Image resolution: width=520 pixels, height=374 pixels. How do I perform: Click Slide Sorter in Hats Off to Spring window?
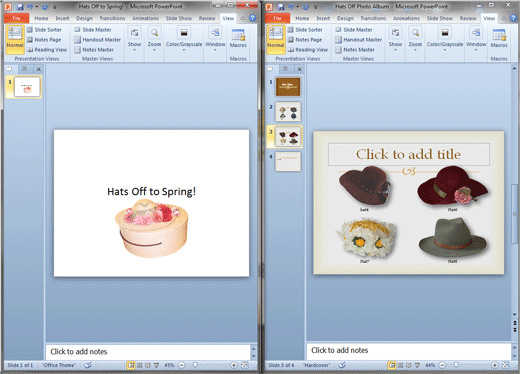click(x=44, y=30)
